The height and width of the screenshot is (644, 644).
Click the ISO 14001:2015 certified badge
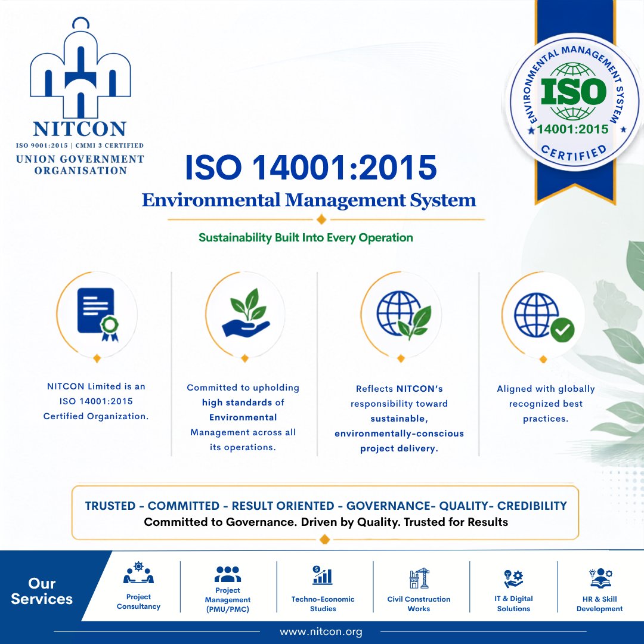click(574, 102)
